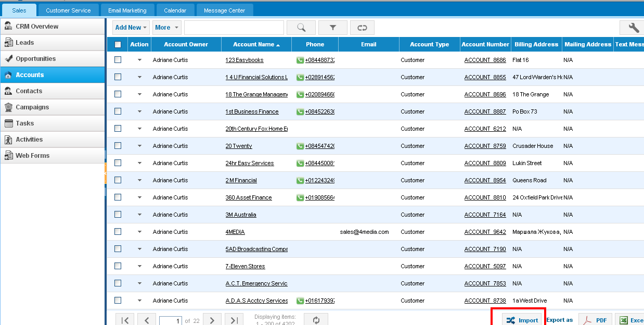This screenshot has height=325, width=644.
Task: Show the Tasks section
Action: (x=53, y=123)
